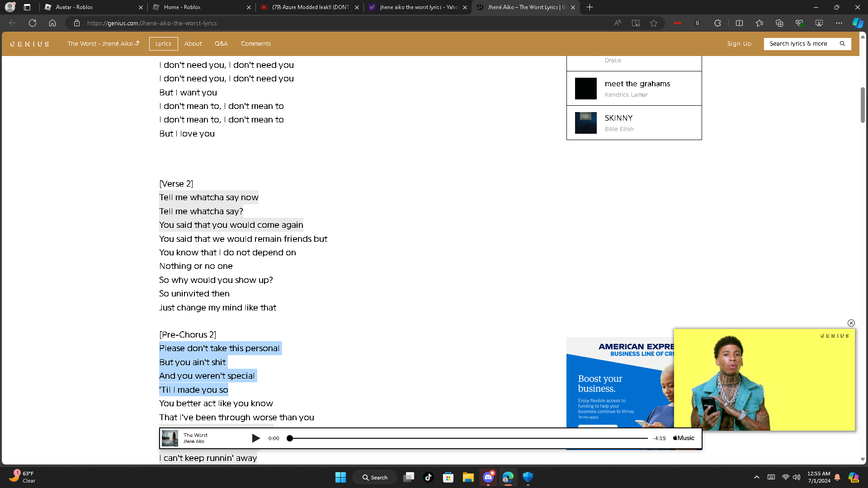Open the Copilot sidebar icon
This screenshot has width=868, height=488.
(x=858, y=23)
